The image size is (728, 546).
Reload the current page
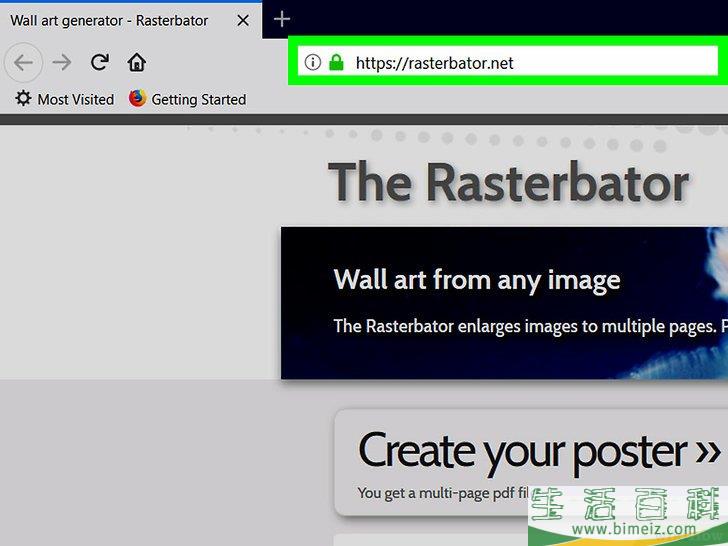point(100,62)
